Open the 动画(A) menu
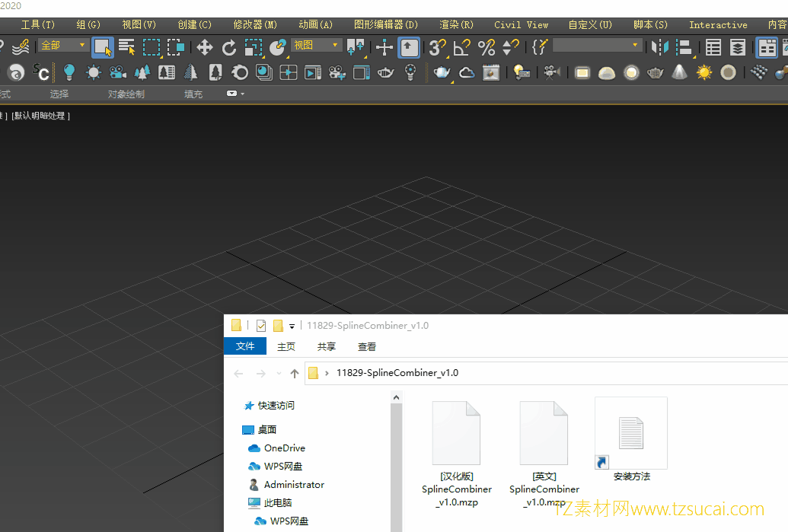 316,24
